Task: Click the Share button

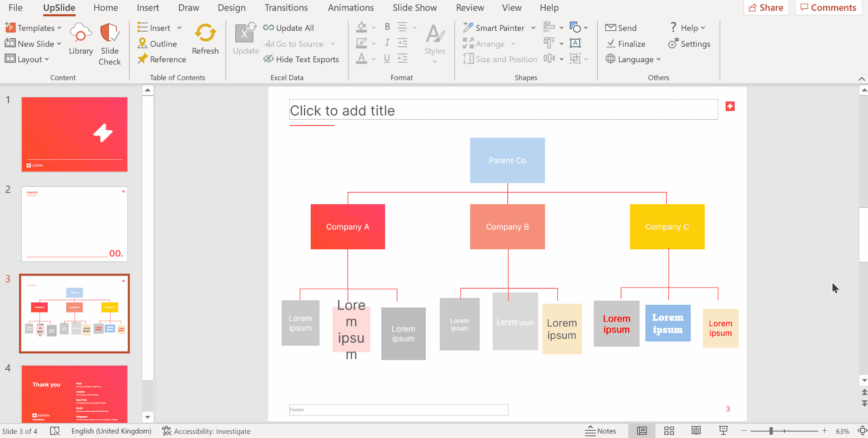Action: coord(766,8)
